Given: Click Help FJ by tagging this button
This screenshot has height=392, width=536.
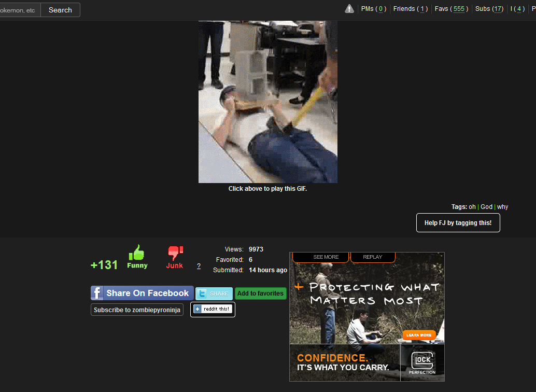Looking at the screenshot, I should [458, 223].
